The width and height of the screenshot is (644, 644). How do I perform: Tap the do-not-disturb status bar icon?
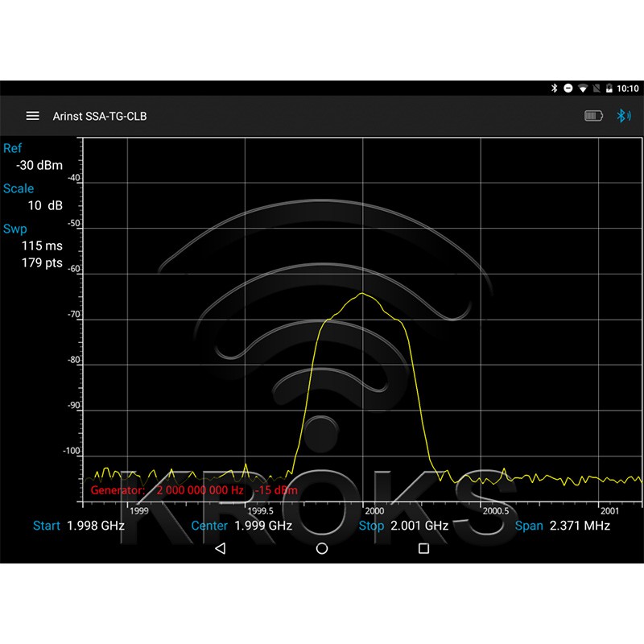tap(568, 88)
